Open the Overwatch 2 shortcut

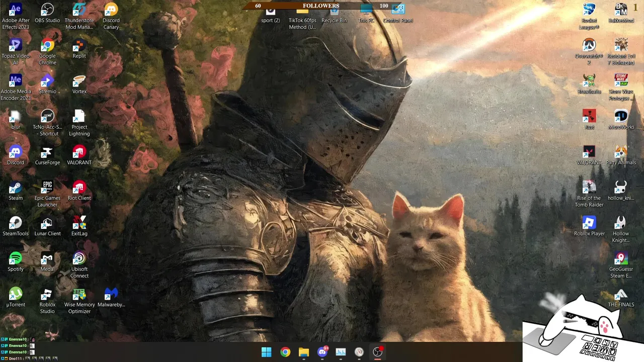point(589,52)
